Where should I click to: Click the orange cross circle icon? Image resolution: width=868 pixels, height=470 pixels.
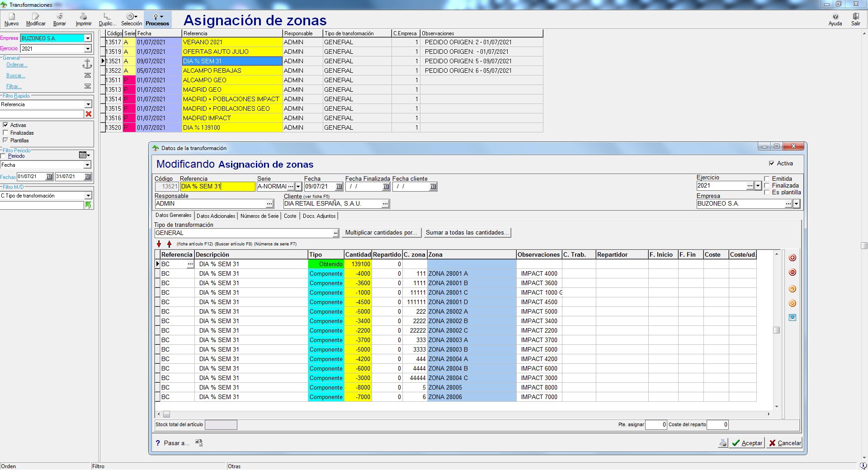point(792,303)
